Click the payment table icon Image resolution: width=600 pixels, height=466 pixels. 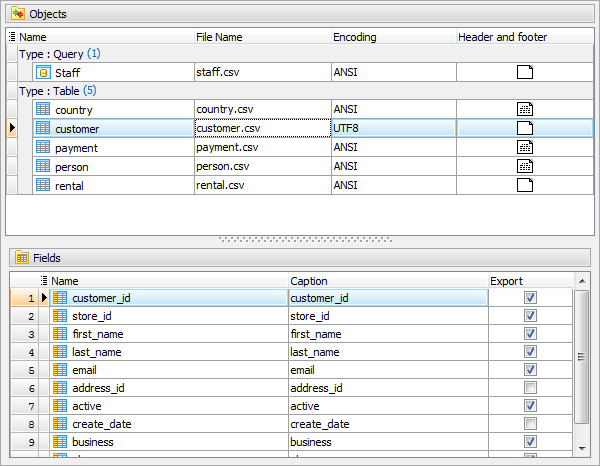[43, 147]
